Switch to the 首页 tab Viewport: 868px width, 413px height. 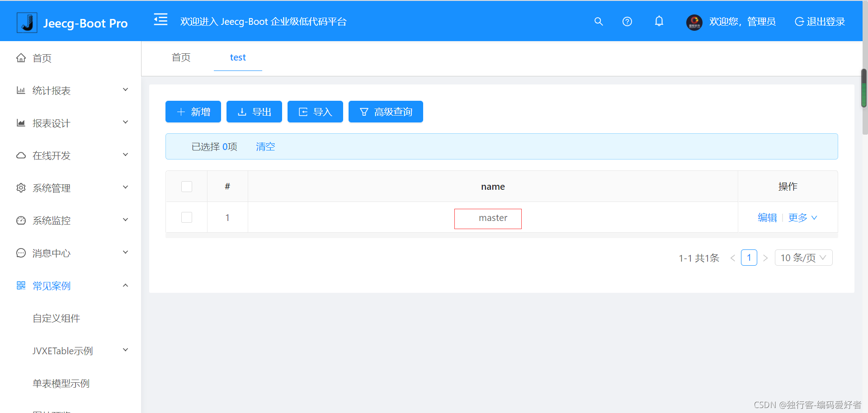pyautogui.click(x=181, y=57)
